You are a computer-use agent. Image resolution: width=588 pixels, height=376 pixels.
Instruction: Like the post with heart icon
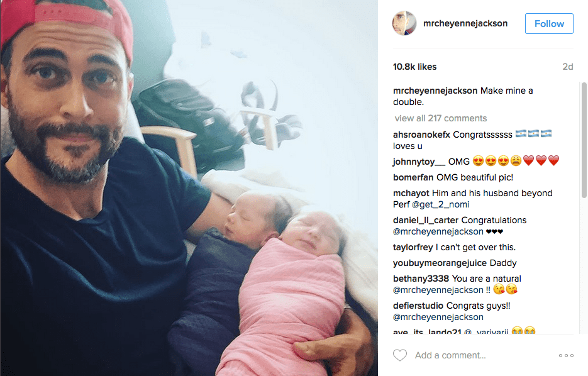[400, 355]
